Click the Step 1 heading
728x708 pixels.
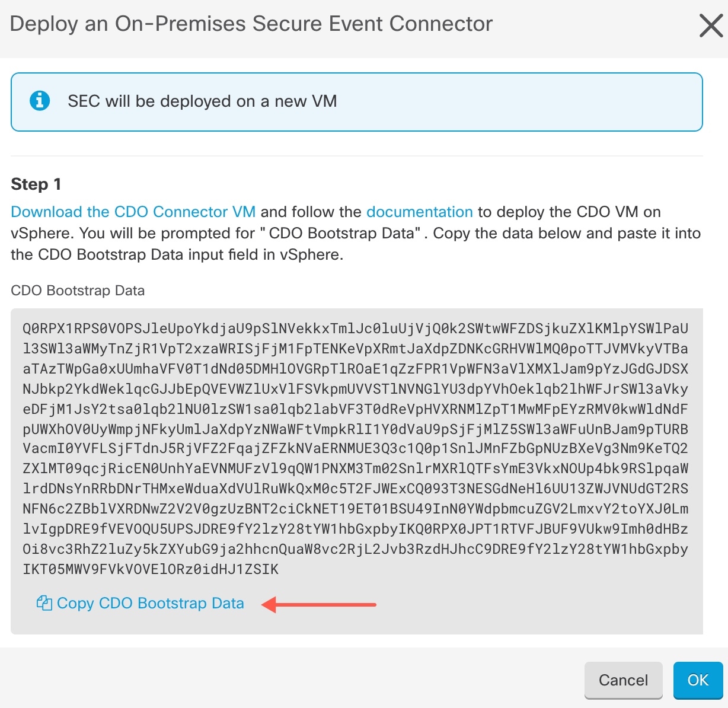(36, 184)
